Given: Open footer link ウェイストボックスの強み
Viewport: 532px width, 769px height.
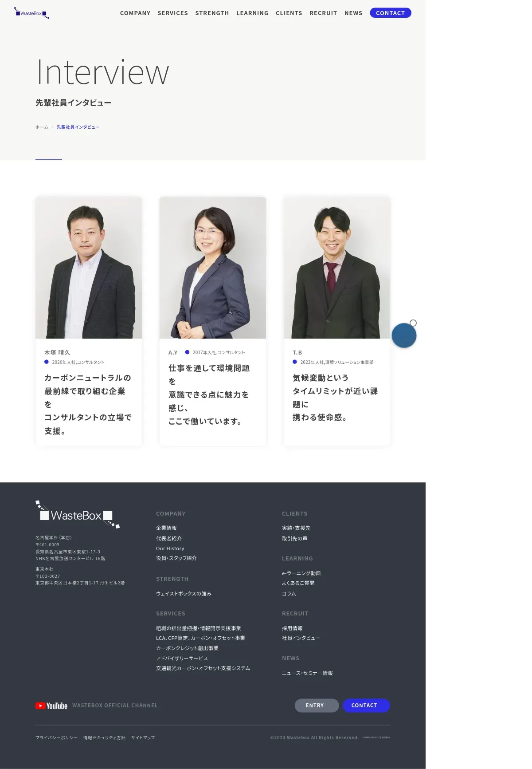Looking at the screenshot, I should 184,594.
